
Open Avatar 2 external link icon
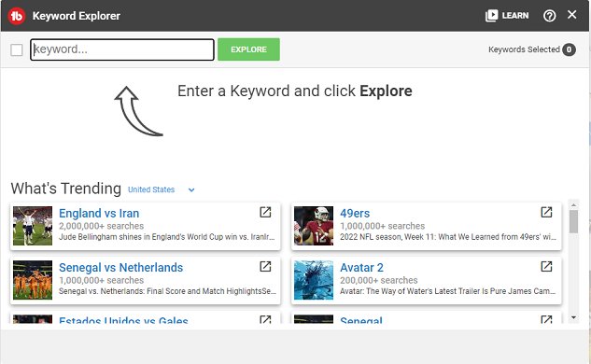click(x=546, y=266)
